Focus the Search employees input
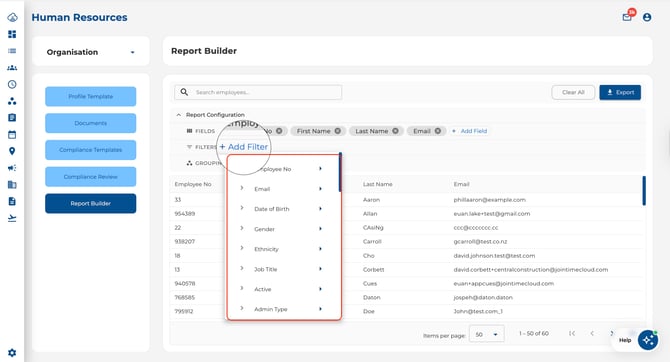The width and height of the screenshot is (670, 362). click(258, 92)
